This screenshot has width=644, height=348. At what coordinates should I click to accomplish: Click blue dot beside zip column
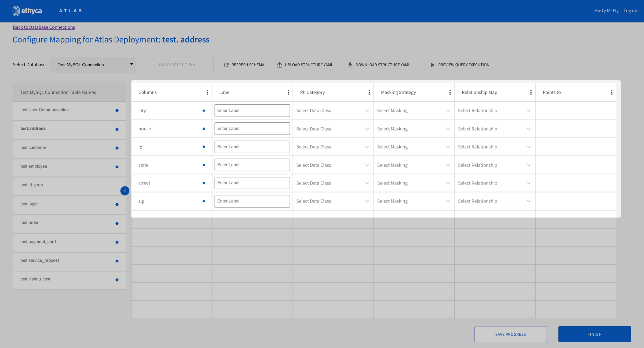click(204, 201)
